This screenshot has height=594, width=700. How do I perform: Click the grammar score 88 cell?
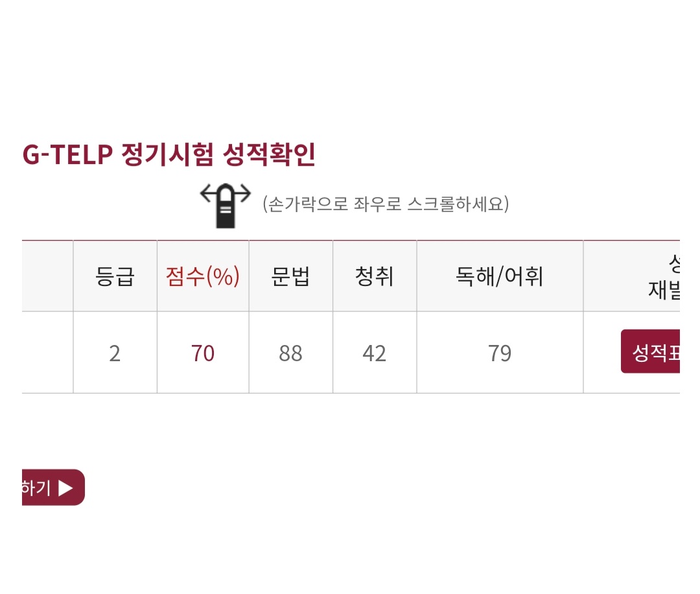tap(290, 353)
